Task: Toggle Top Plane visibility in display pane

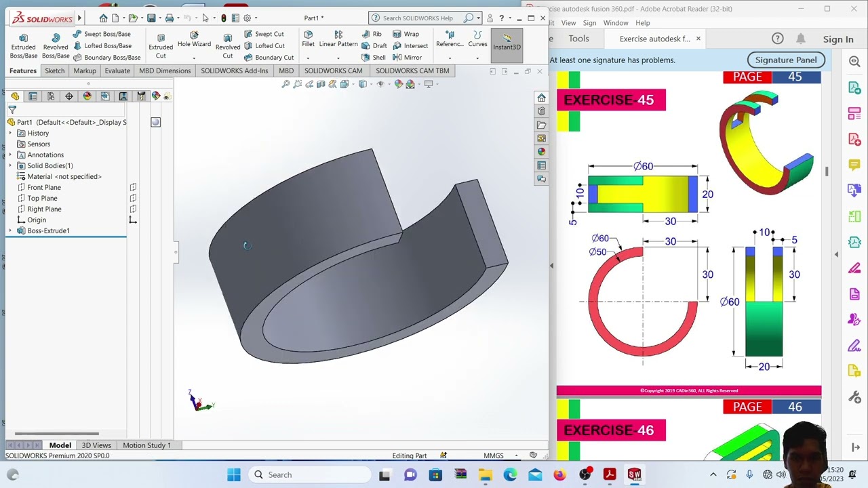Action: [133, 198]
